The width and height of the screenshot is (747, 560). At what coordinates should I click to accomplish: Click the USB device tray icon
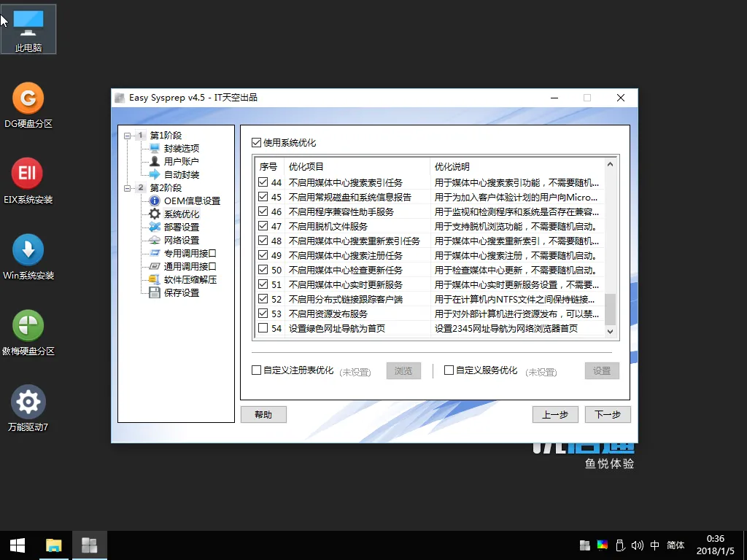click(620, 545)
